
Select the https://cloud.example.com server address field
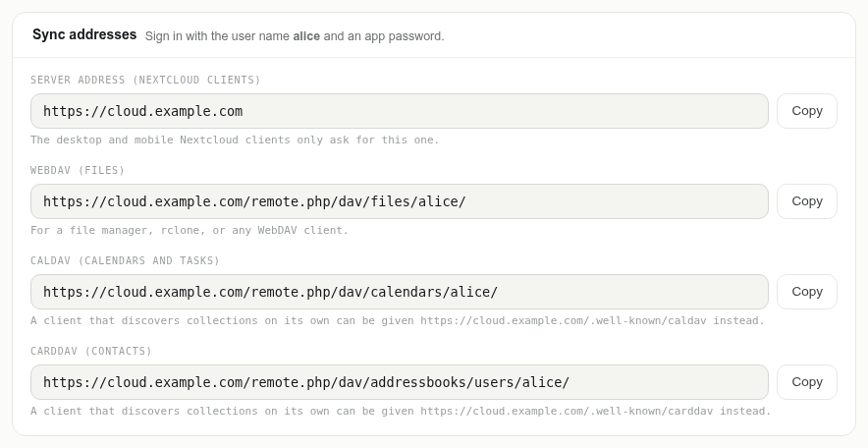[x=399, y=111]
